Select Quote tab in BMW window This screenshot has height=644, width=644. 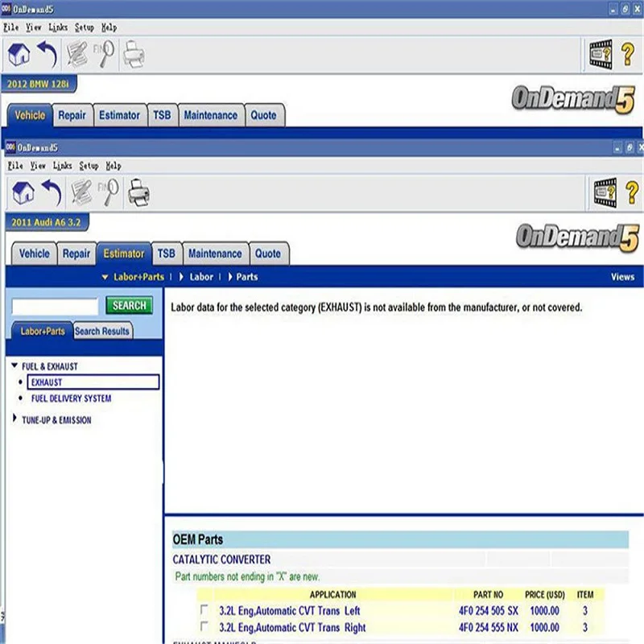(264, 115)
